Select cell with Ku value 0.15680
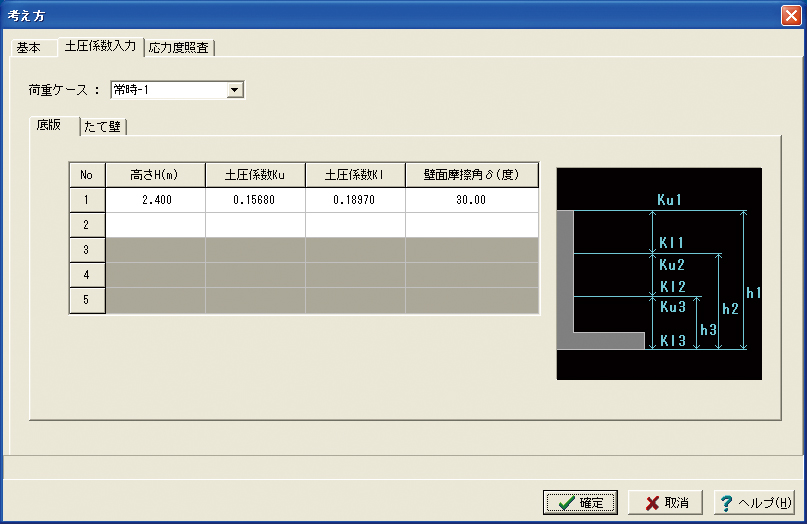807x524 pixels. point(255,200)
